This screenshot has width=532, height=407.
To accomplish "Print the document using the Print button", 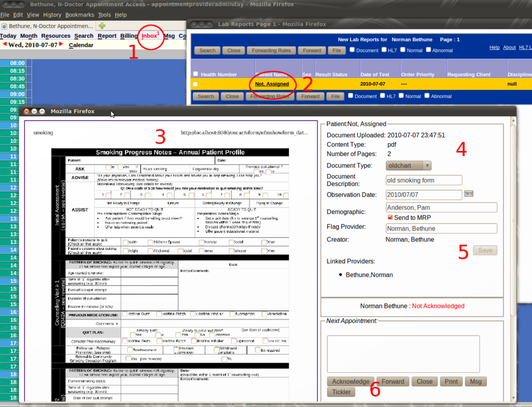I will [451, 382].
